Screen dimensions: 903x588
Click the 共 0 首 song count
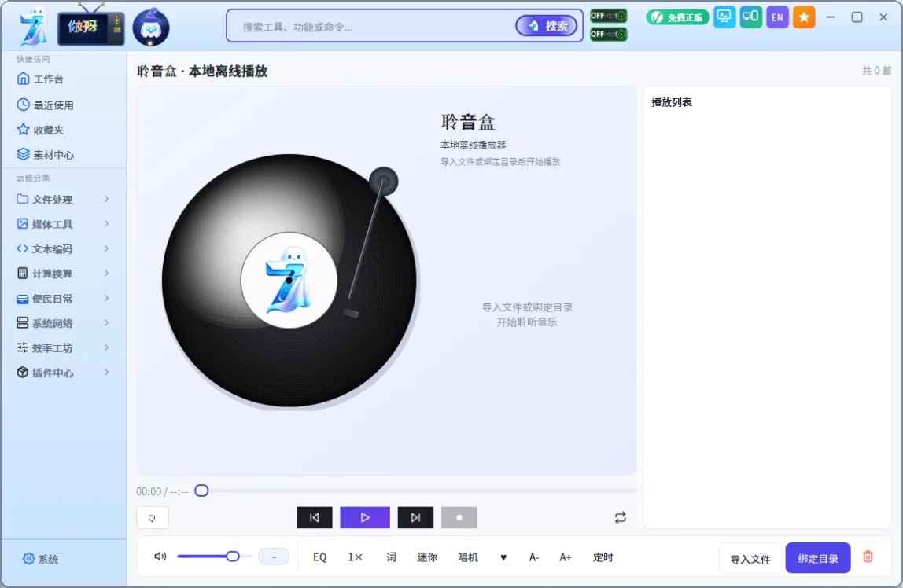pyautogui.click(x=876, y=71)
